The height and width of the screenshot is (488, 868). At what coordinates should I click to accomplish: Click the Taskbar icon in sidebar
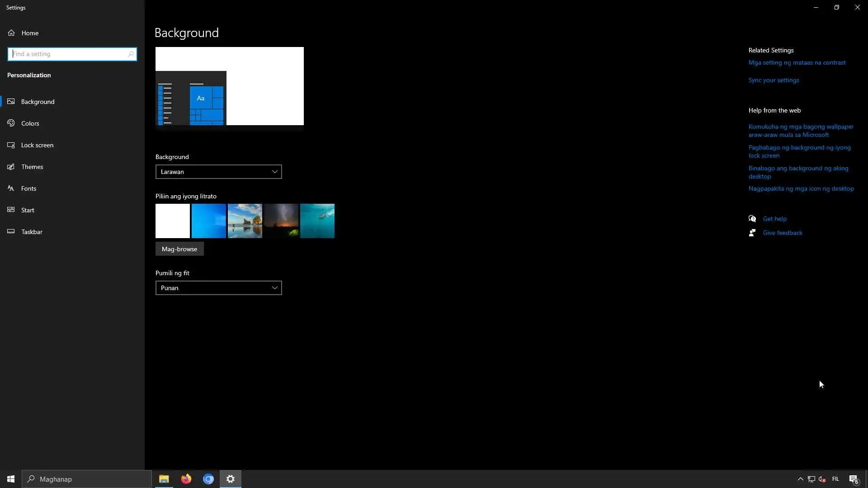11,232
